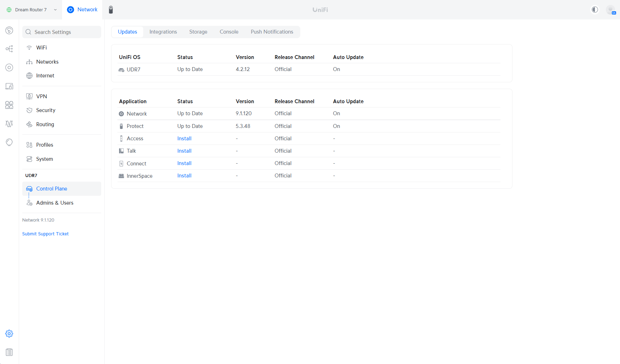Focus the Search Settings field
The image size is (620, 364).
[62, 32]
